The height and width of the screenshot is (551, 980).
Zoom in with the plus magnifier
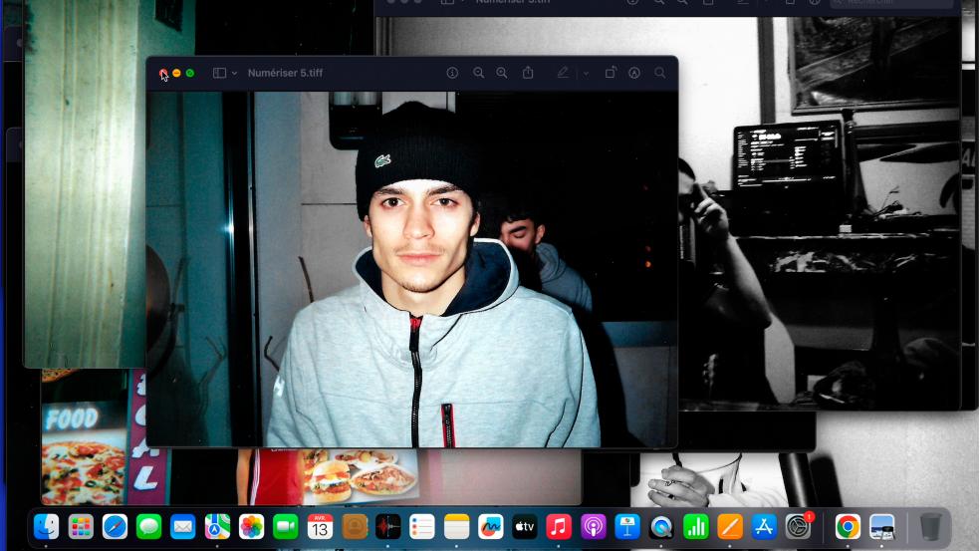502,73
